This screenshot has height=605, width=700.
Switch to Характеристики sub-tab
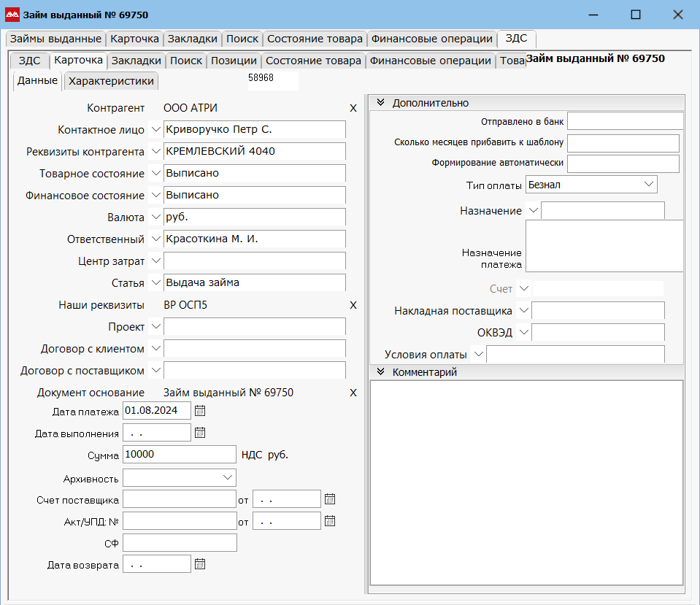pyautogui.click(x=111, y=81)
